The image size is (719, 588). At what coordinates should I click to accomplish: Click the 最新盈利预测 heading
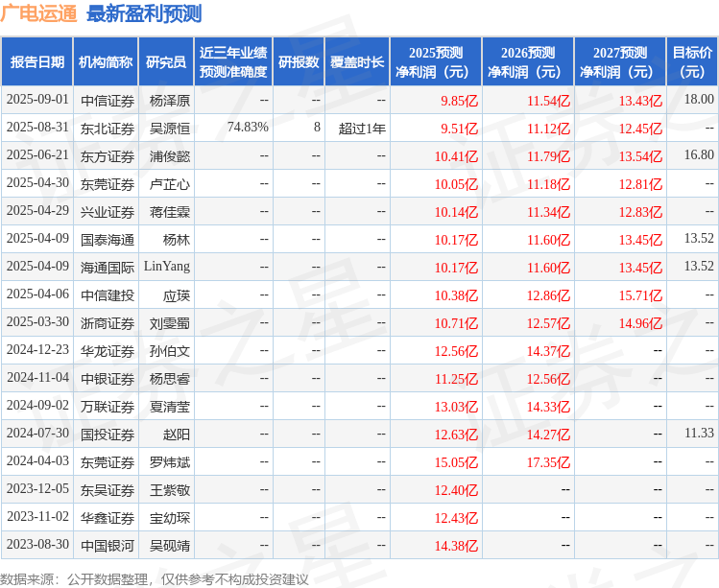coord(144,13)
